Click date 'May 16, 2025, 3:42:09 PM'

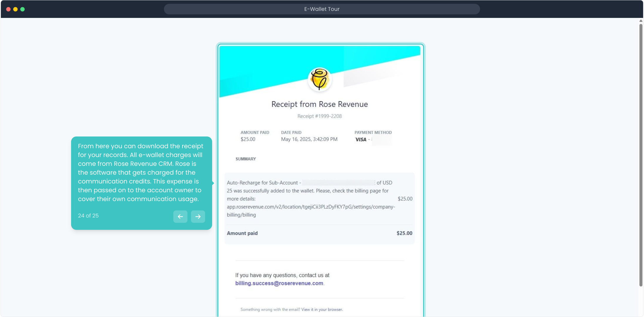[x=309, y=139]
